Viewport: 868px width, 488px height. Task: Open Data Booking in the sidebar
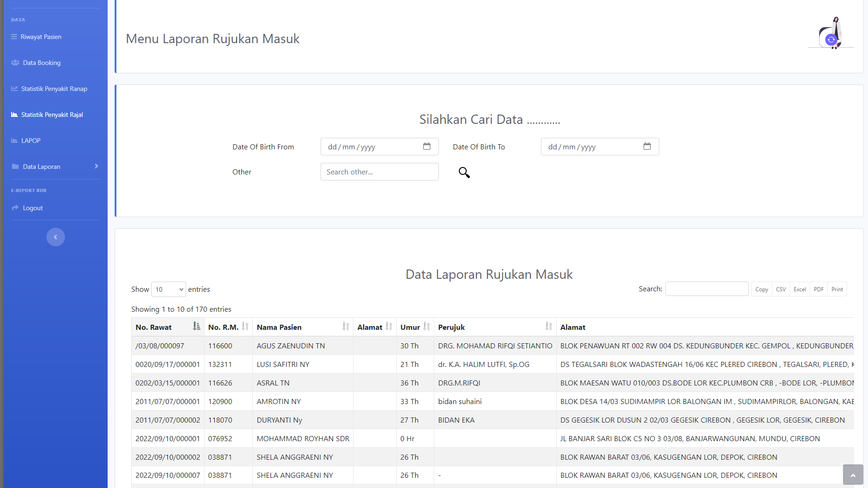(42, 63)
